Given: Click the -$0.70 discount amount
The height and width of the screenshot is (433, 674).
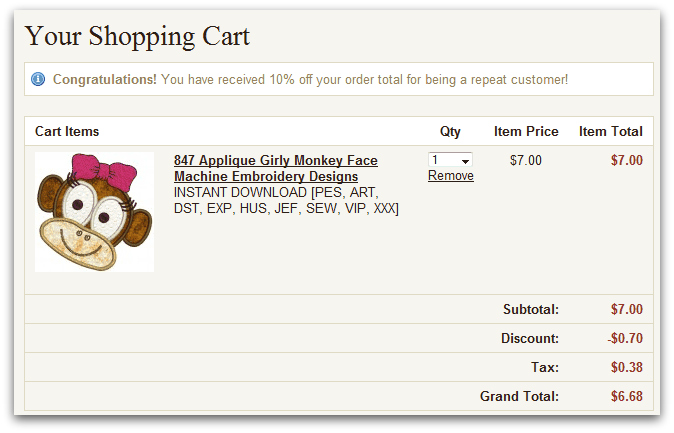Looking at the screenshot, I should (x=624, y=339).
